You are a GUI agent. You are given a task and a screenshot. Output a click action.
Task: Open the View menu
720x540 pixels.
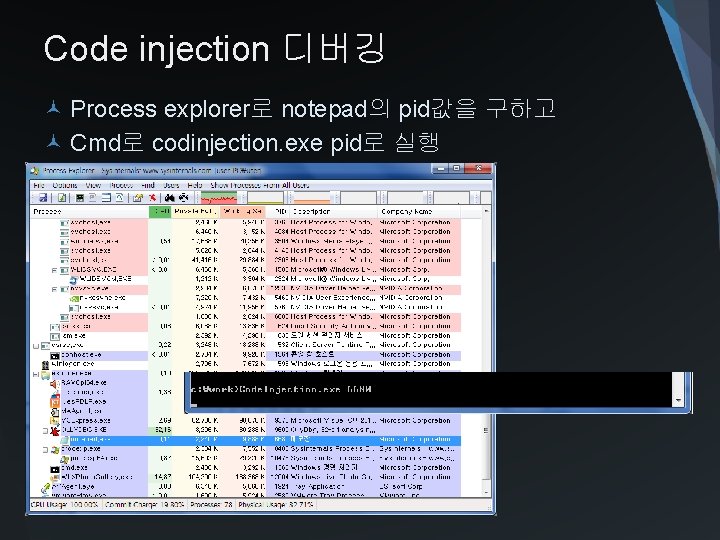(x=93, y=185)
